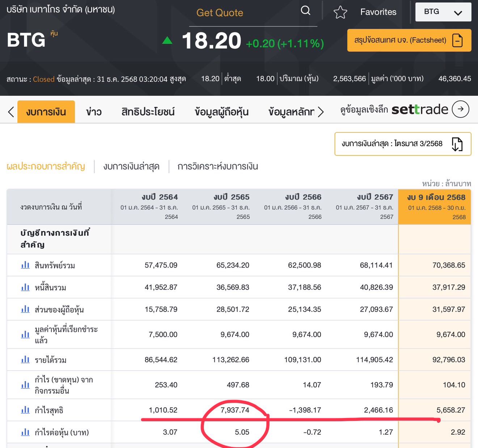Image resolution: width=478 pixels, height=448 pixels.
Task: Open the chart icon for หนี้สินรวม
Action: pyautogui.click(x=25, y=287)
